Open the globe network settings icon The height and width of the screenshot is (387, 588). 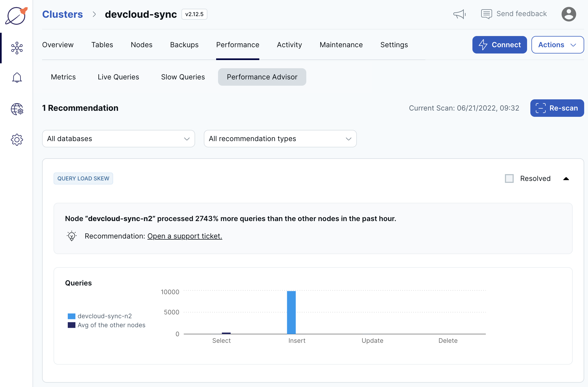(17, 109)
